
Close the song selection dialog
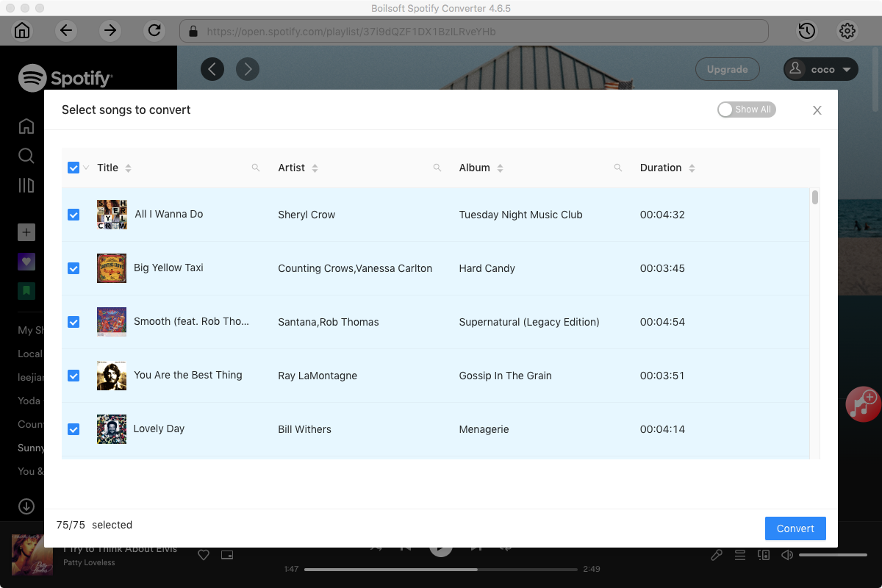point(817,110)
